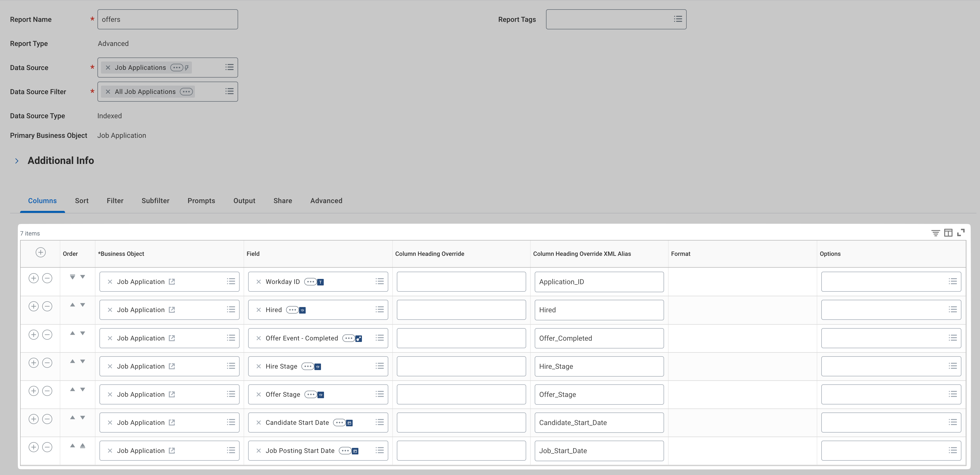
Task: Expand table to fullscreen view
Action: [x=961, y=232]
